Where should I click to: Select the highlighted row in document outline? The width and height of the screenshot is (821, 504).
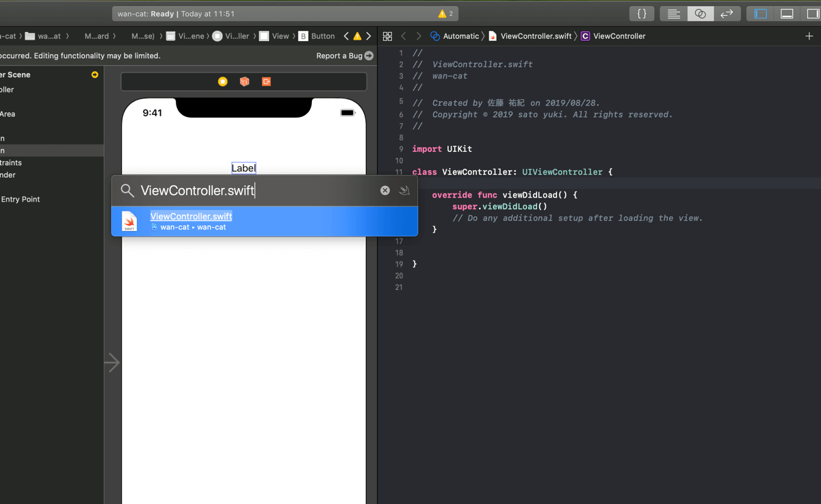[x=52, y=150]
